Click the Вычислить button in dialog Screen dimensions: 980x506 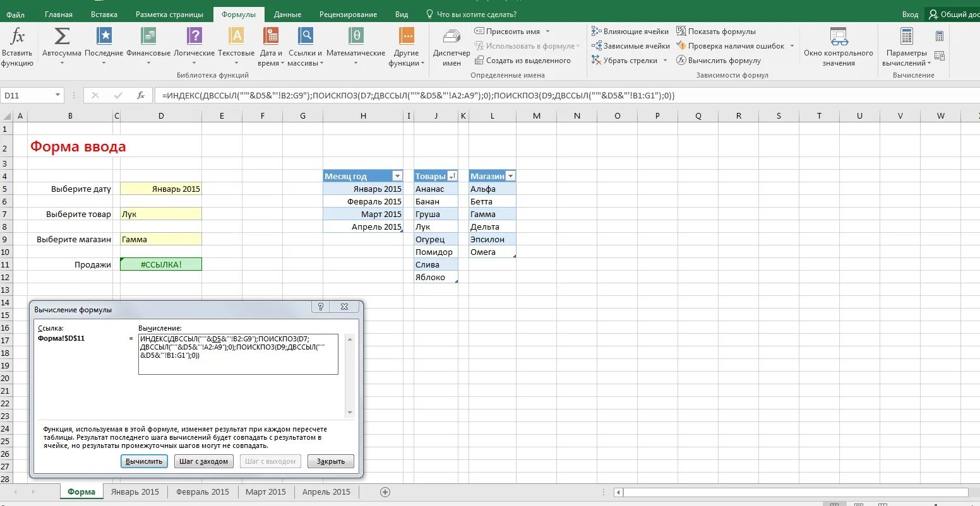pyautogui.click(x=144, y=461)
